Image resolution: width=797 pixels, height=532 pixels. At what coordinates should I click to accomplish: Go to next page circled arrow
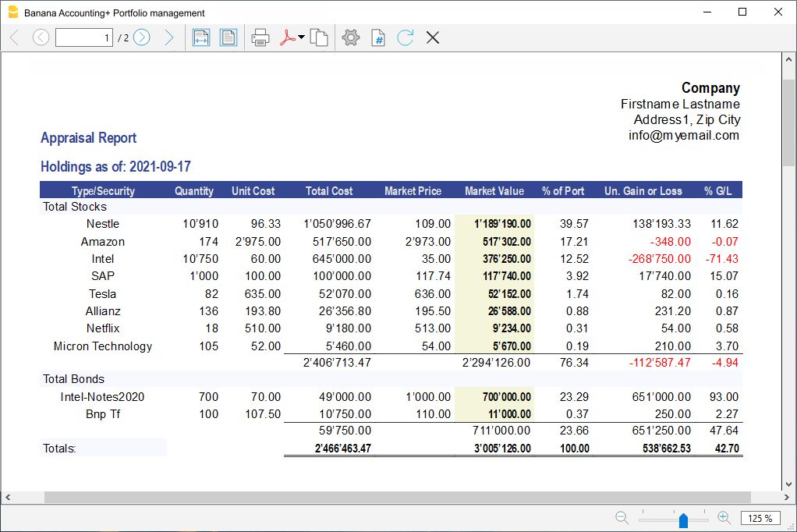pyautogui.click(x=142, y=37)
